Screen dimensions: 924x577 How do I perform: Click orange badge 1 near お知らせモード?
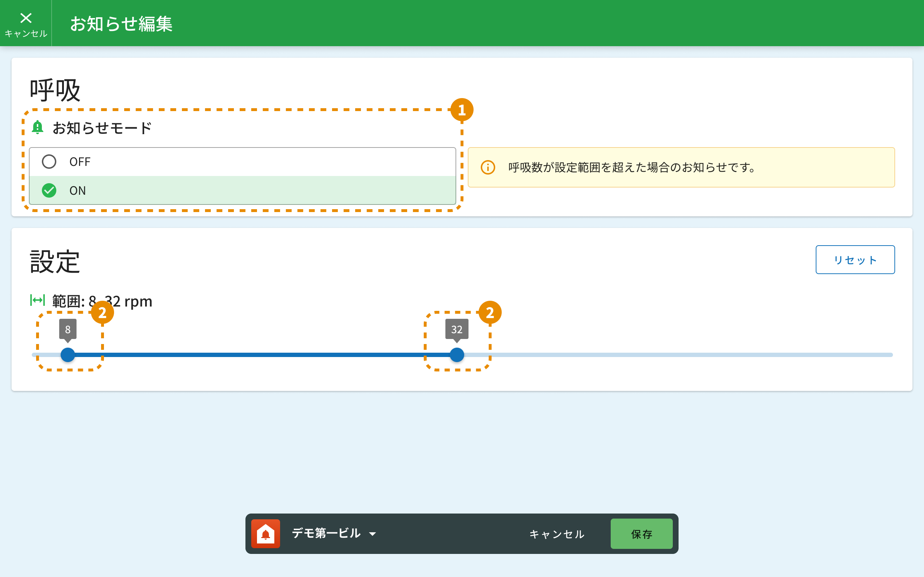point(462,110)
